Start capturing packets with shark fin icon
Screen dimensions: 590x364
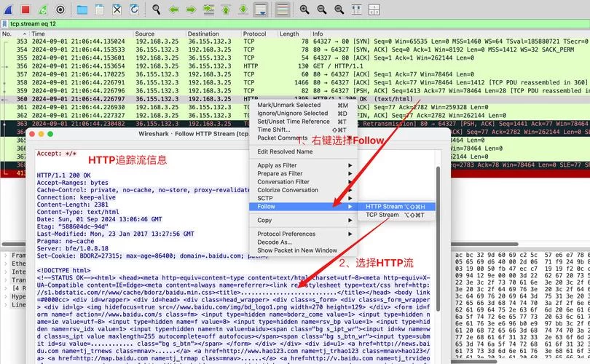tap(8, 9)
